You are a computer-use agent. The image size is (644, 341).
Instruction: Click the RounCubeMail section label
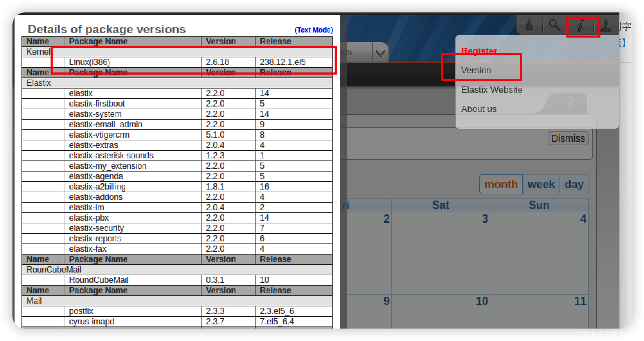[54, 270]
